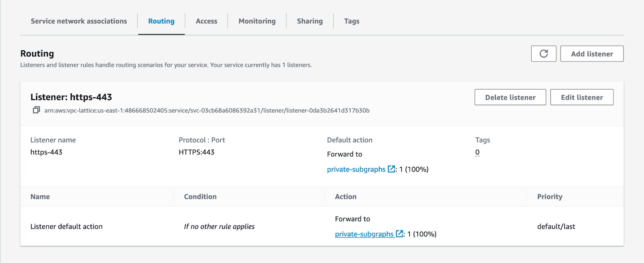This screenshot has width=644, height=263.
Task: View the Tags tab
Action: (x=352, y=21)
